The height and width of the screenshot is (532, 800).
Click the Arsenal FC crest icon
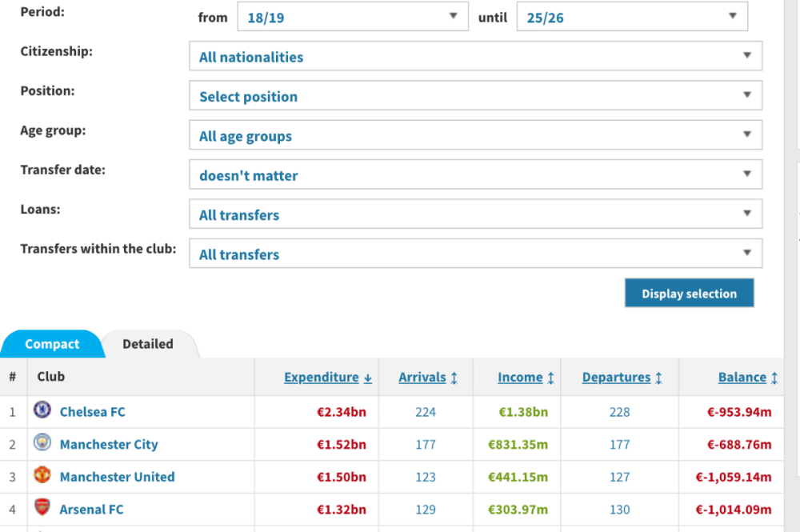pos(42,508)
